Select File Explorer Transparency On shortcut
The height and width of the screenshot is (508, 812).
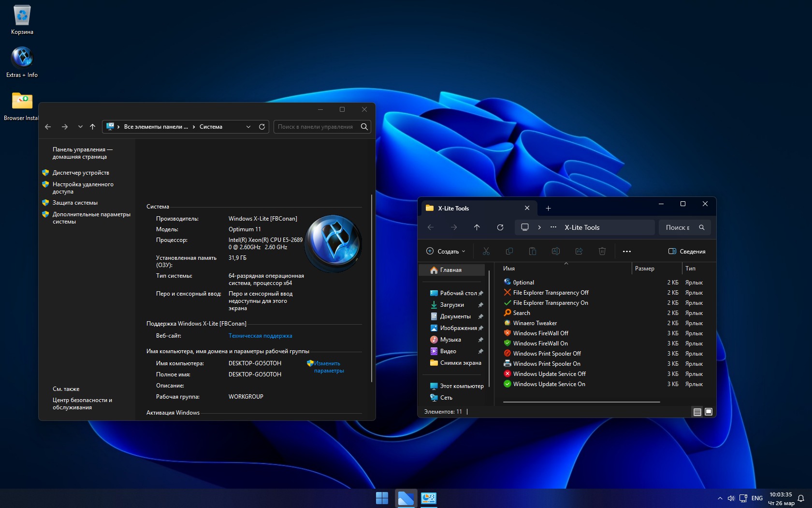tap(550, 303)
